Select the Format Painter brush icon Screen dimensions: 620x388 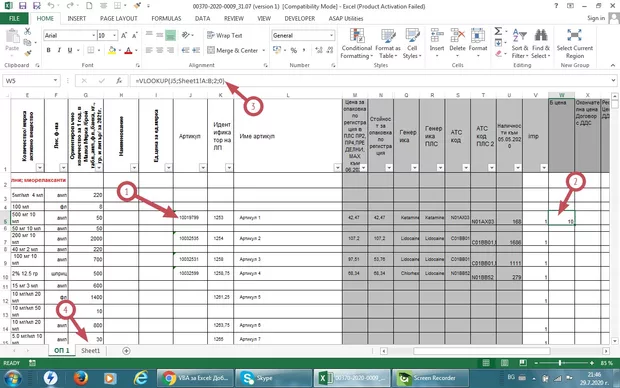(28, 53)
